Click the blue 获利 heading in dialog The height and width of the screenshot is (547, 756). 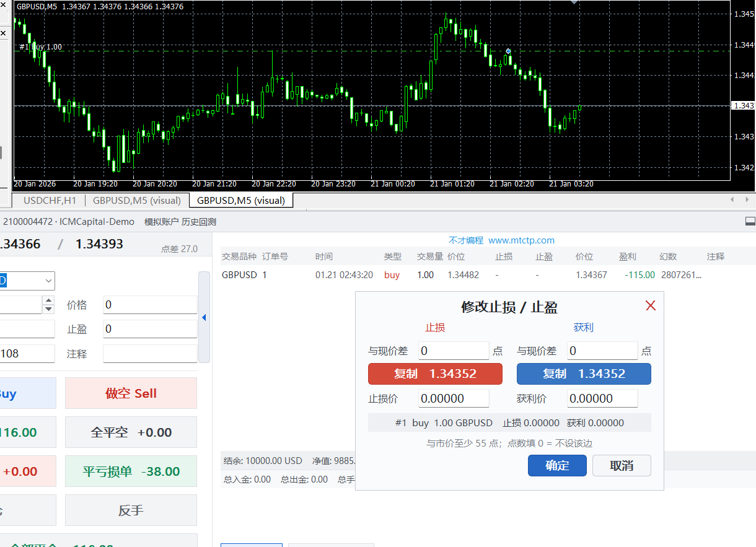584,328
